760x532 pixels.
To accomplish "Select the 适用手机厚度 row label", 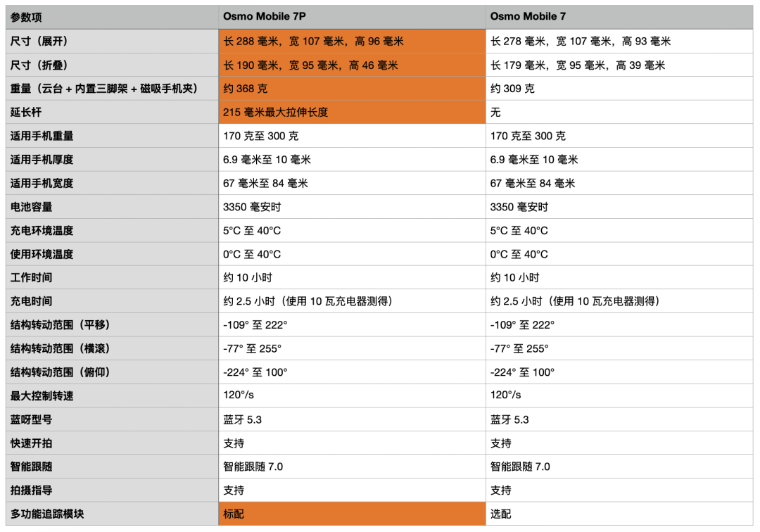I will pyautogui.click(x=112, y=160).
